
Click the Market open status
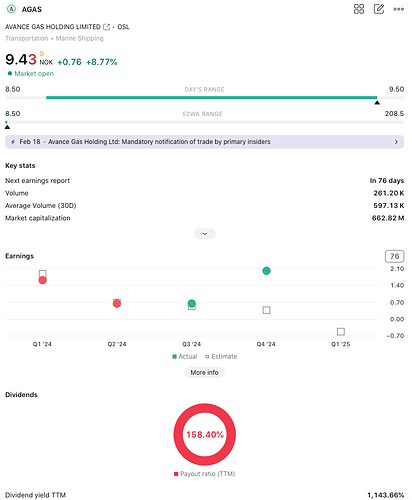coord(31,74)
